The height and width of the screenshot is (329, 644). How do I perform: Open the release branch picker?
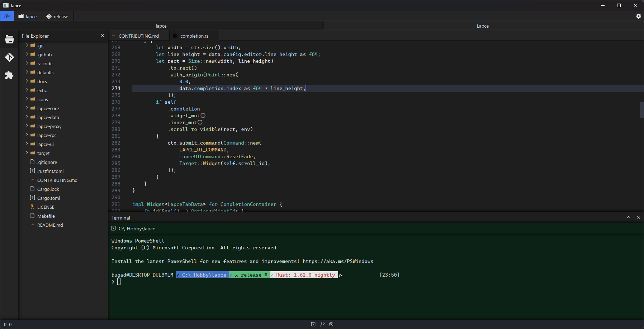coord(57,16)
